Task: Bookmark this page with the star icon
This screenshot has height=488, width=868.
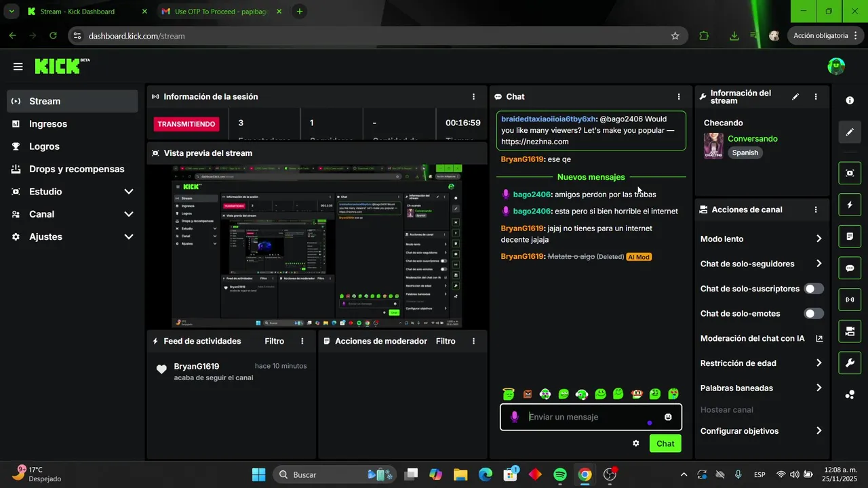Action: pos(675,36)
